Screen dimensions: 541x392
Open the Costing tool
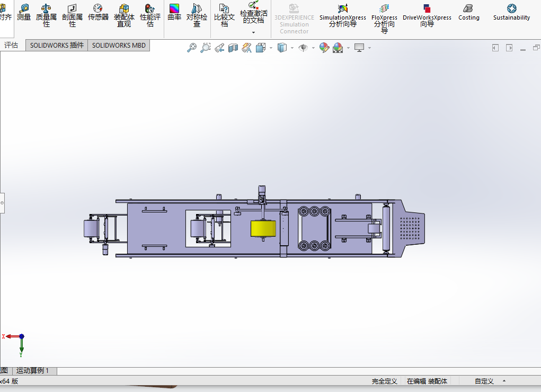468,13
